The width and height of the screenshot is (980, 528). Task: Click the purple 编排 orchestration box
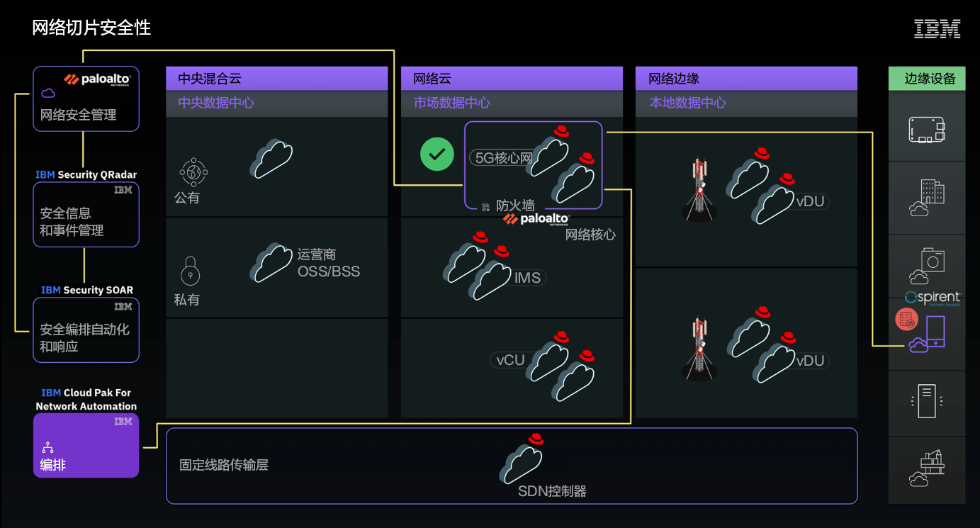click(86, 446)
